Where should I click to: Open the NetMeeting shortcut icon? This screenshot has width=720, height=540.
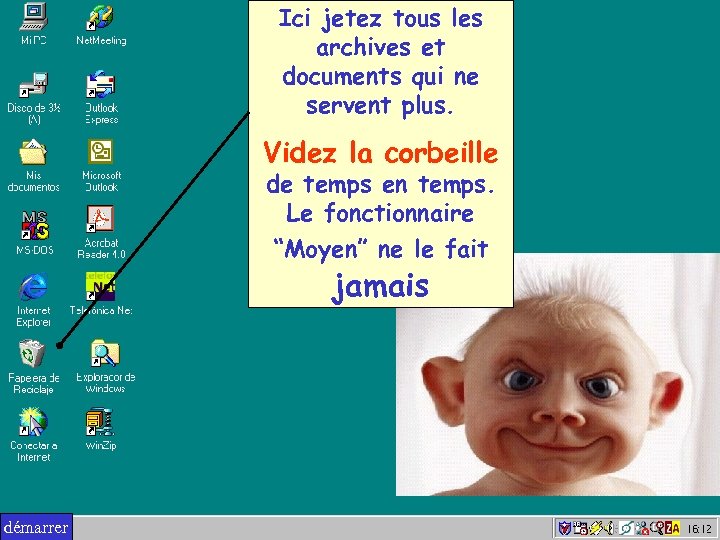(x=101, y=17)
